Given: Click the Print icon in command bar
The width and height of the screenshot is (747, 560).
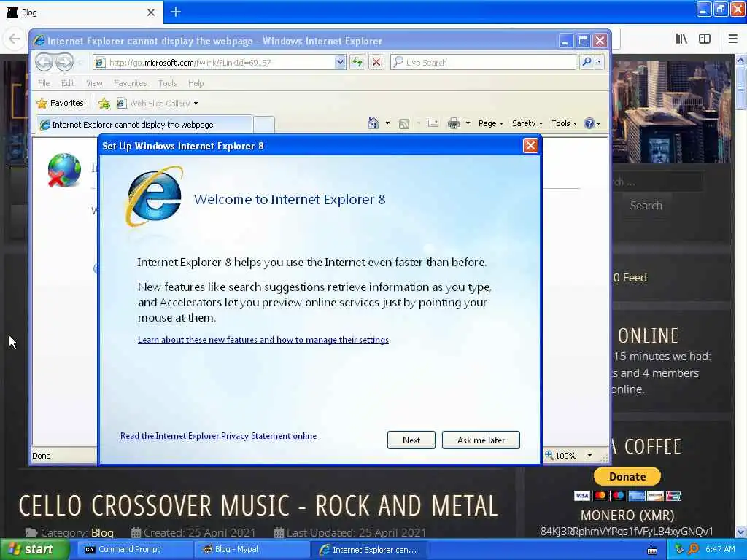Looking at the screenshot, I should pyautogui.click(x=454, y=123).
